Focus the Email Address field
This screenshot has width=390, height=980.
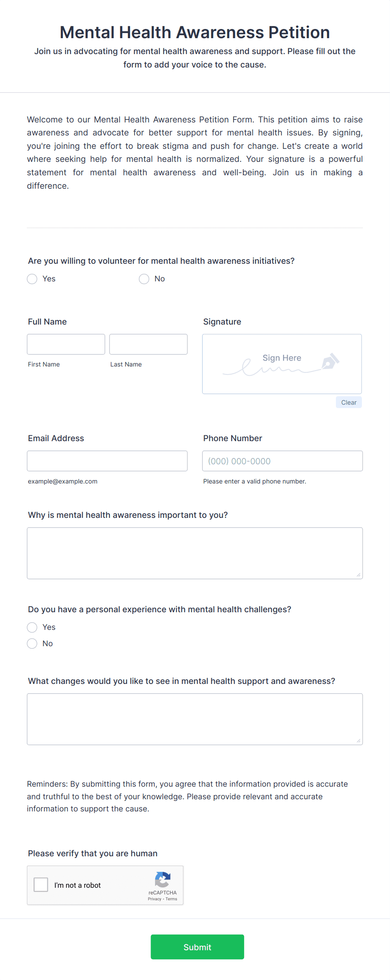click(107, 461)
